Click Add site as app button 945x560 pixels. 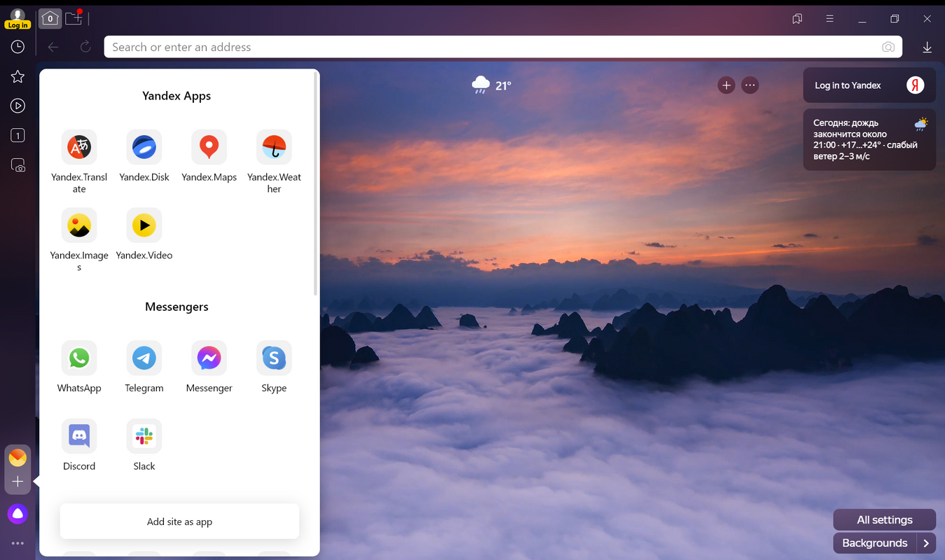click(x=179, y=521)
